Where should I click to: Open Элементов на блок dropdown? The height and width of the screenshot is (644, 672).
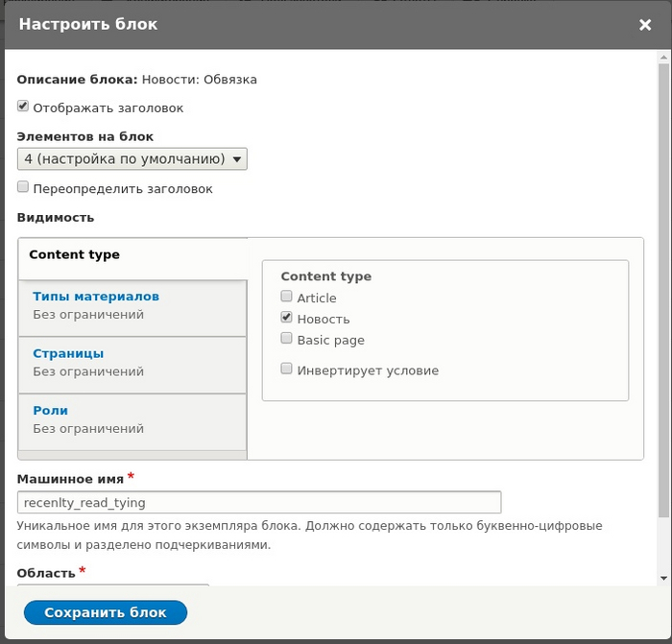click(132, 158)
